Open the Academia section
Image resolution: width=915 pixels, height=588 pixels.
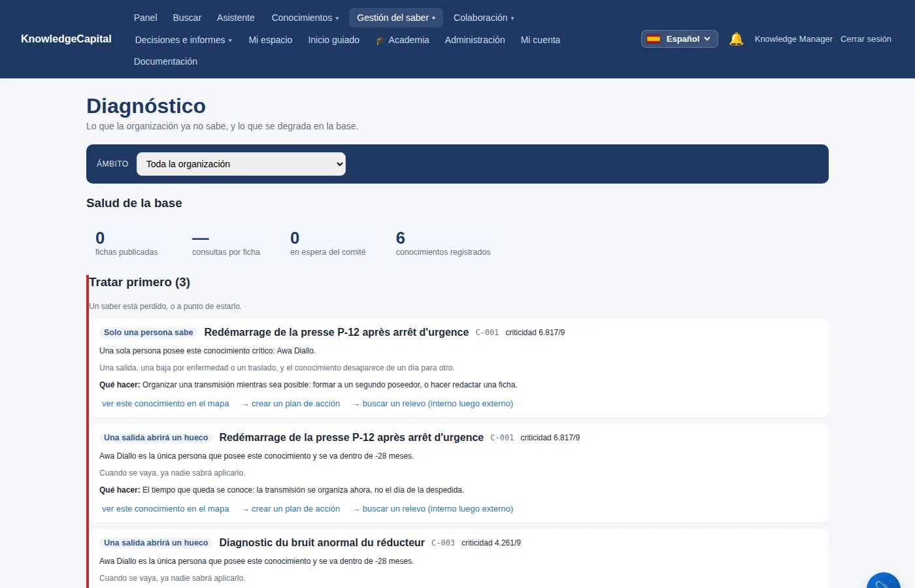[x=403, y=40]
